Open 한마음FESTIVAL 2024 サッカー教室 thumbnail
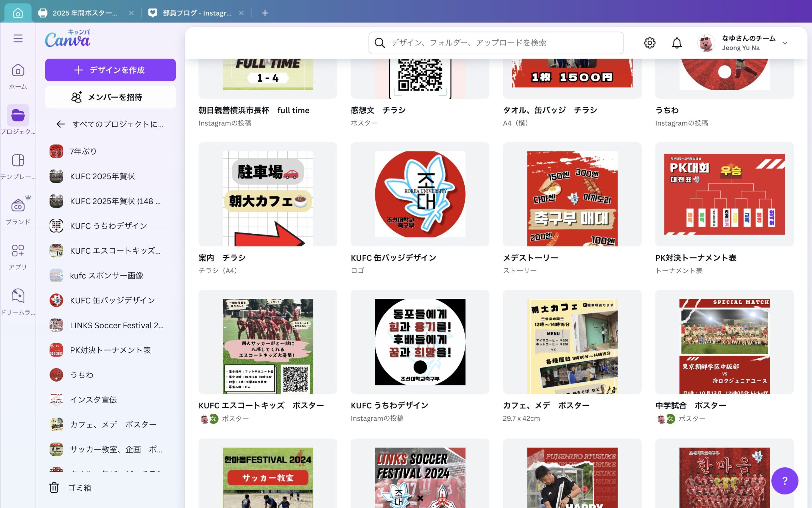Image resolution: width=812 pixels, height=508 pixels. point(268,473)
